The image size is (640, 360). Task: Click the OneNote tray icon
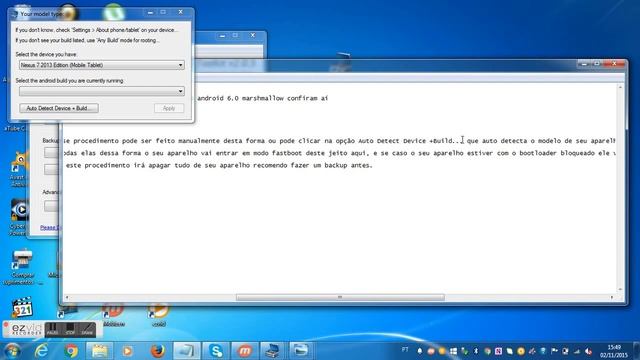point(498,351)
